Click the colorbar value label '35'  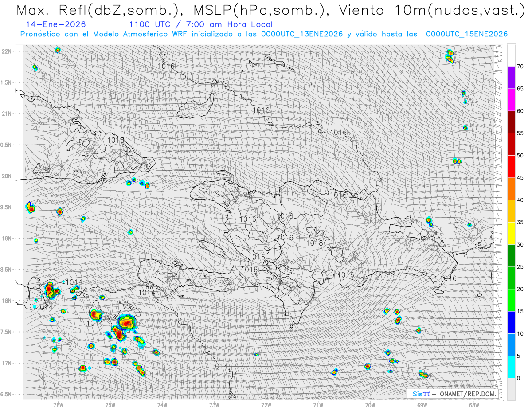(520, 222)
